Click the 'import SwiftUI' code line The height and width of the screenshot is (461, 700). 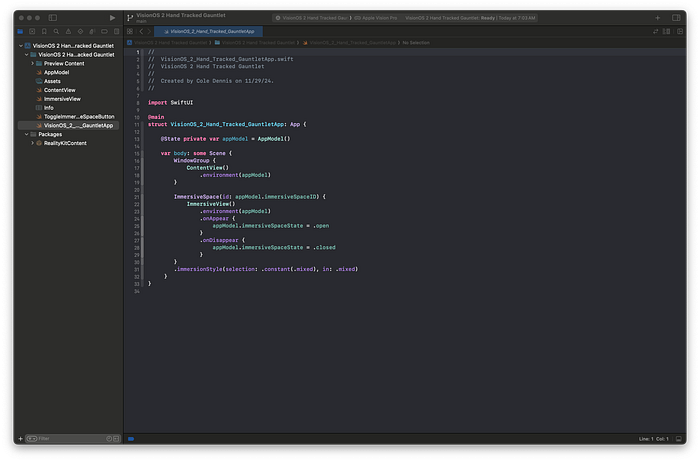[x=171, y=103]
